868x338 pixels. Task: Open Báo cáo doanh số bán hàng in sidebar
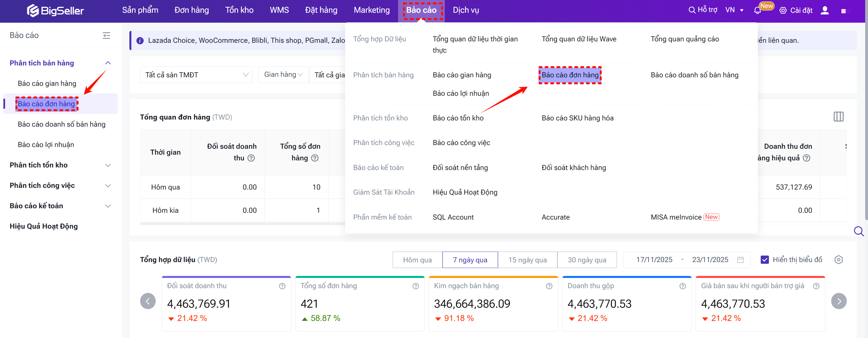(62, 124)
